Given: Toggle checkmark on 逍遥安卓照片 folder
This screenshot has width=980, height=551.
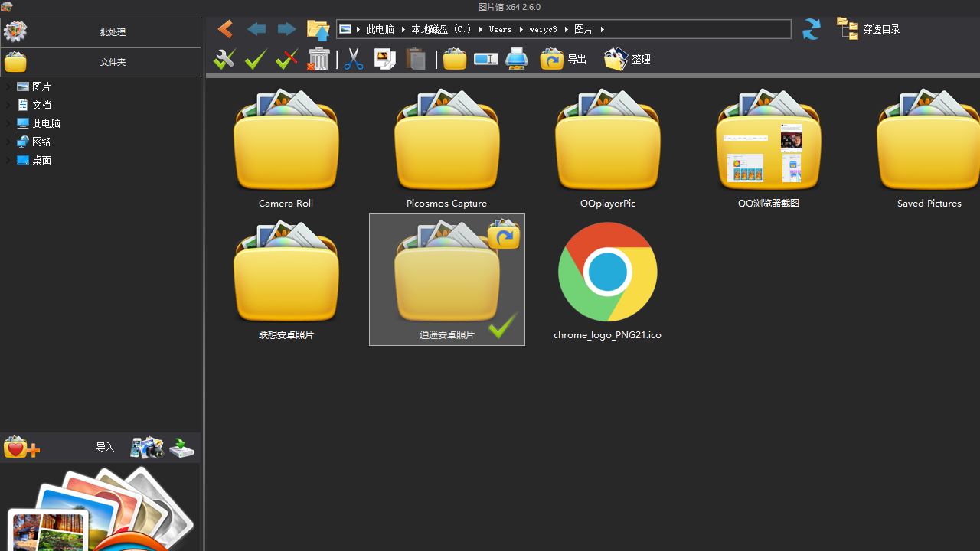Looking at the screenshot, I should [502, 326].
